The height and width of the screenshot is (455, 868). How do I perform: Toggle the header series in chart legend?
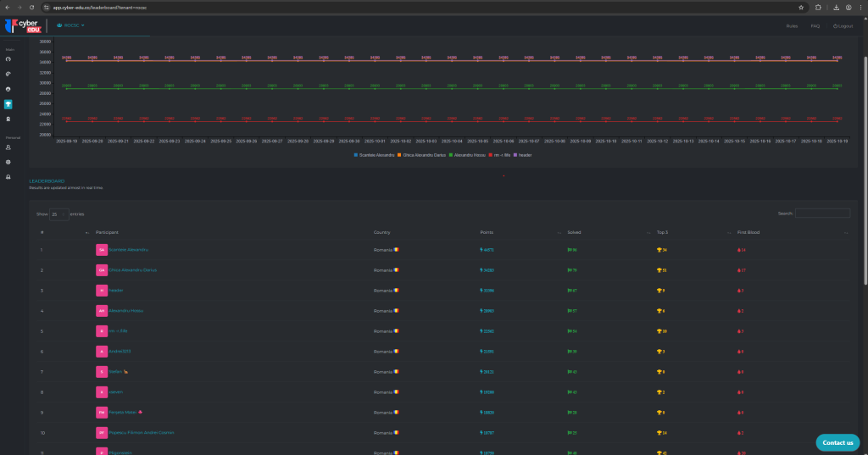pyautogui.click(x=524, y=154)
